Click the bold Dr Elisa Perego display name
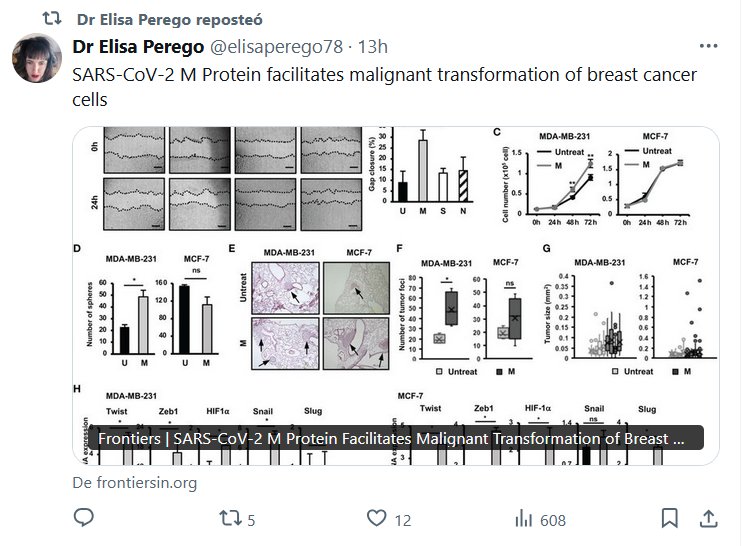The image size is (746, 546). coord(135,46)
